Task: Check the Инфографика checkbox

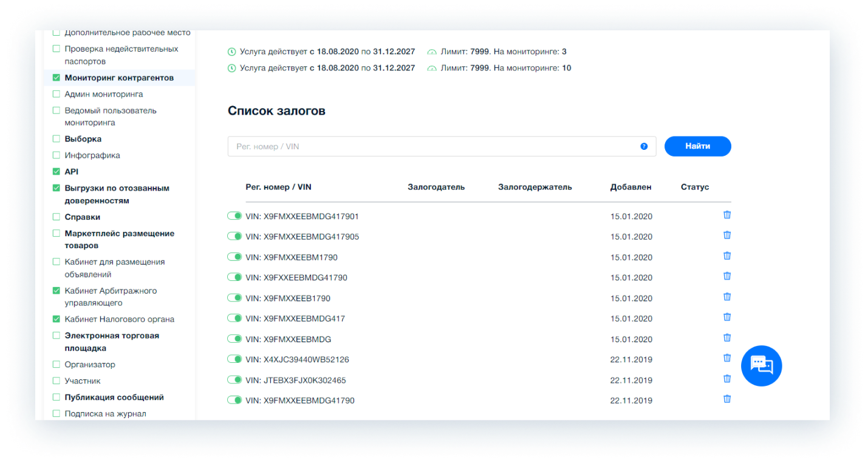Action: [56, 155]
